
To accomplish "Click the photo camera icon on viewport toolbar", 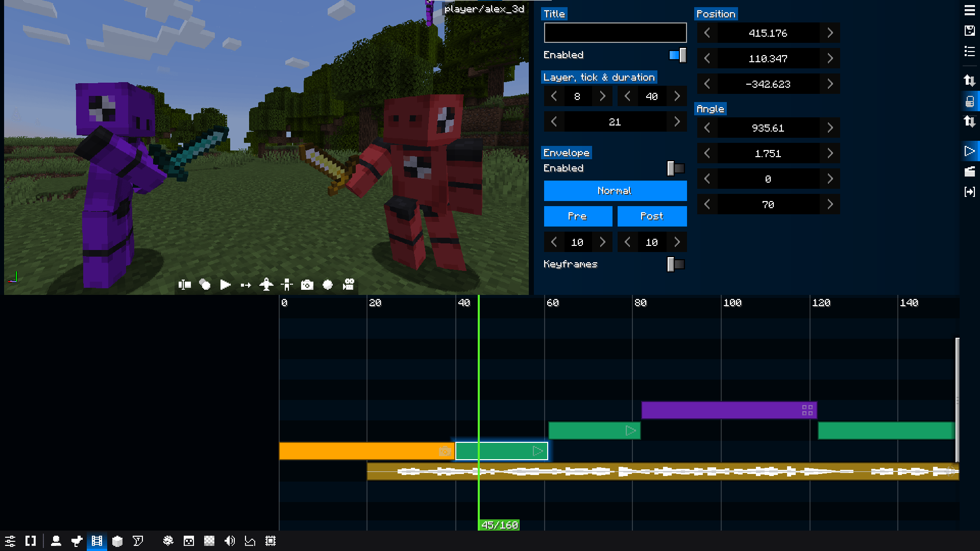I will [x=307, y=285].
